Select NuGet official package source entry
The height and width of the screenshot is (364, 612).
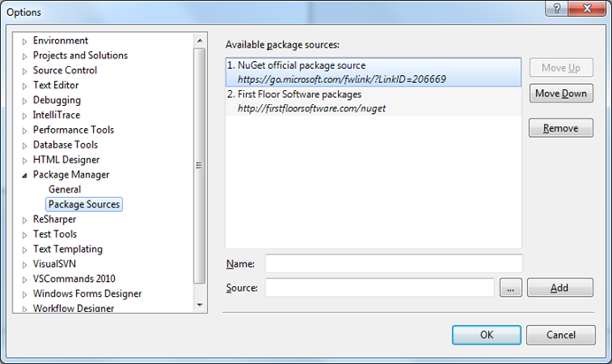click(372, 72)
